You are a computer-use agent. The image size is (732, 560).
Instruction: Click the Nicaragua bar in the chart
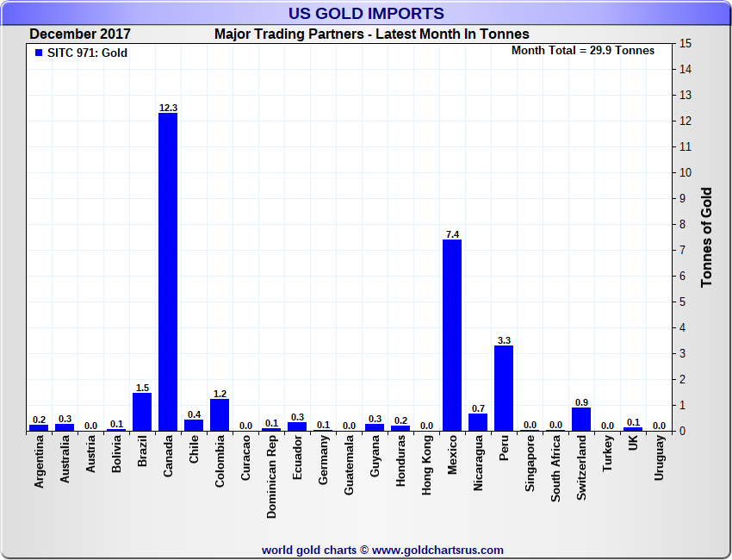(478, 422)
